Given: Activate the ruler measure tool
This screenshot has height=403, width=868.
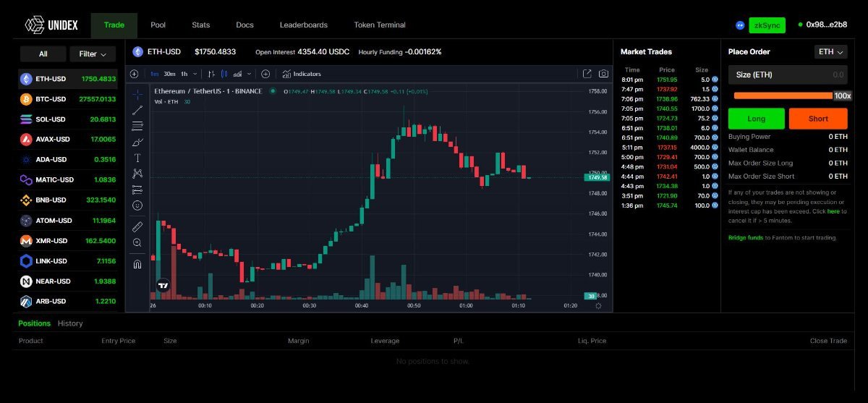Looking at the screenshot, I should pyautogui.click(x=137, y=226).
